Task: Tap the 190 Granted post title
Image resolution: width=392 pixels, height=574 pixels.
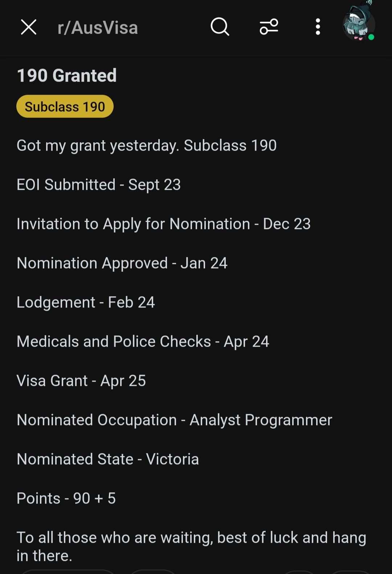Action: pyautogui.click(x=67, y=76)
